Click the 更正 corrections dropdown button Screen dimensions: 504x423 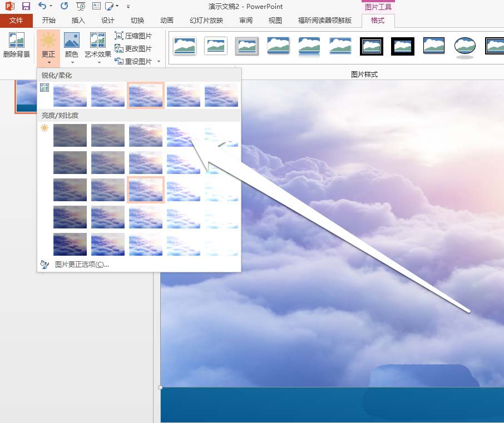(x=48, y=48)
